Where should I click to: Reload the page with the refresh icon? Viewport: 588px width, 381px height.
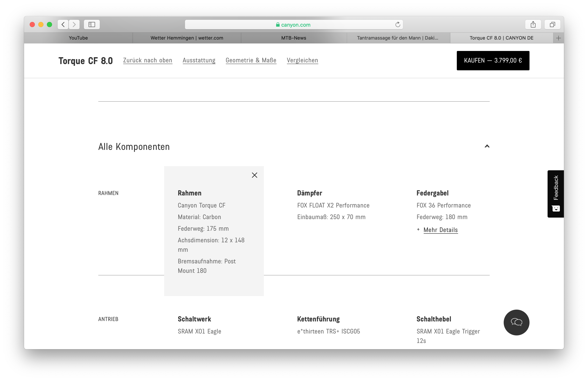tap(397, 25)
